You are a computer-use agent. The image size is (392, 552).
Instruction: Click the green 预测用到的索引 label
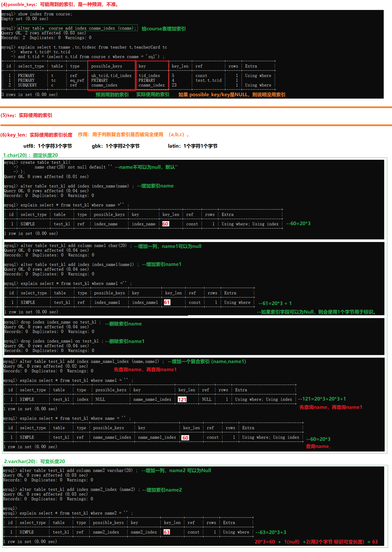click(x=112, y=95)
